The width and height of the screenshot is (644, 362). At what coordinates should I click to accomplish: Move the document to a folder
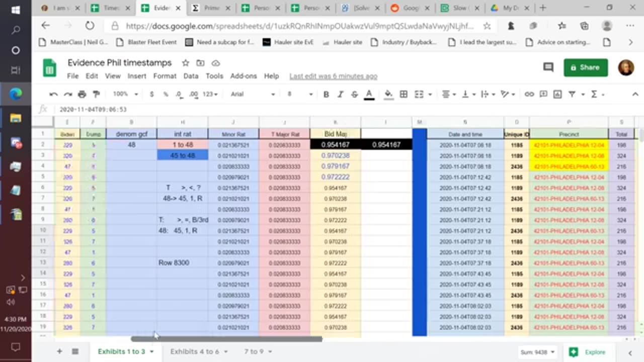coord(200,63)
